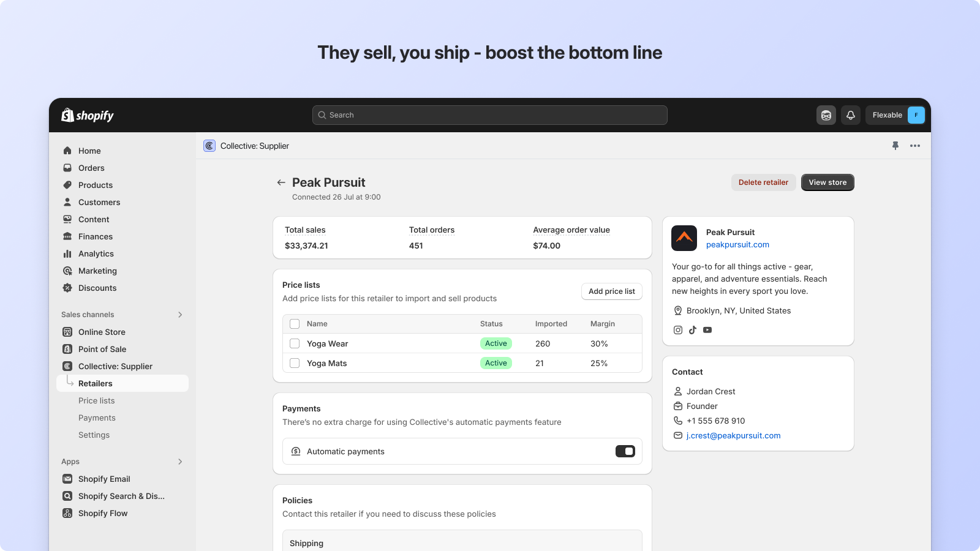
Task: Click the Collective: Supplier app icon
Action: pos(209,146)
